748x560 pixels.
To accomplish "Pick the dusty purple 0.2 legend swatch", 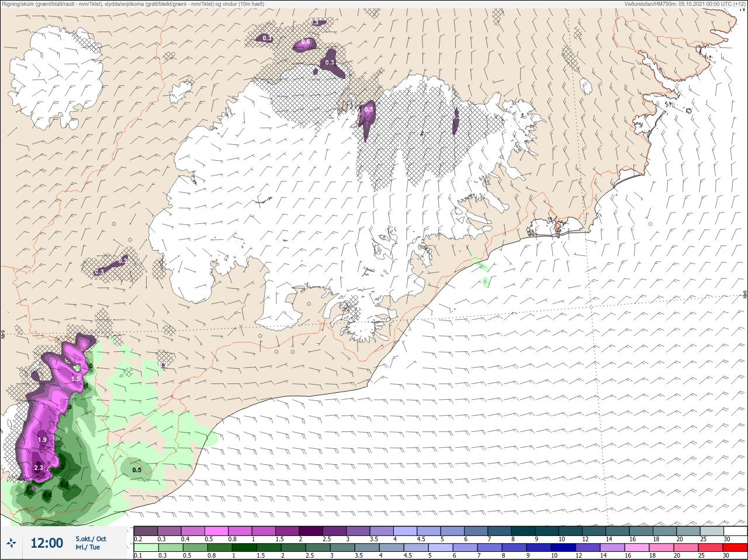I will pos(146,531).
